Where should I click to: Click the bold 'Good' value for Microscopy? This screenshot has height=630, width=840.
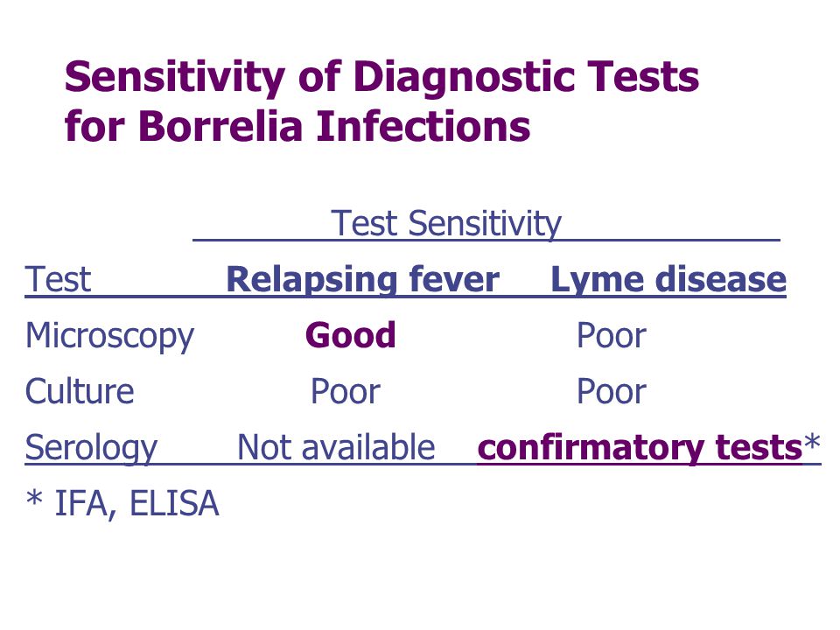(350, 336)
